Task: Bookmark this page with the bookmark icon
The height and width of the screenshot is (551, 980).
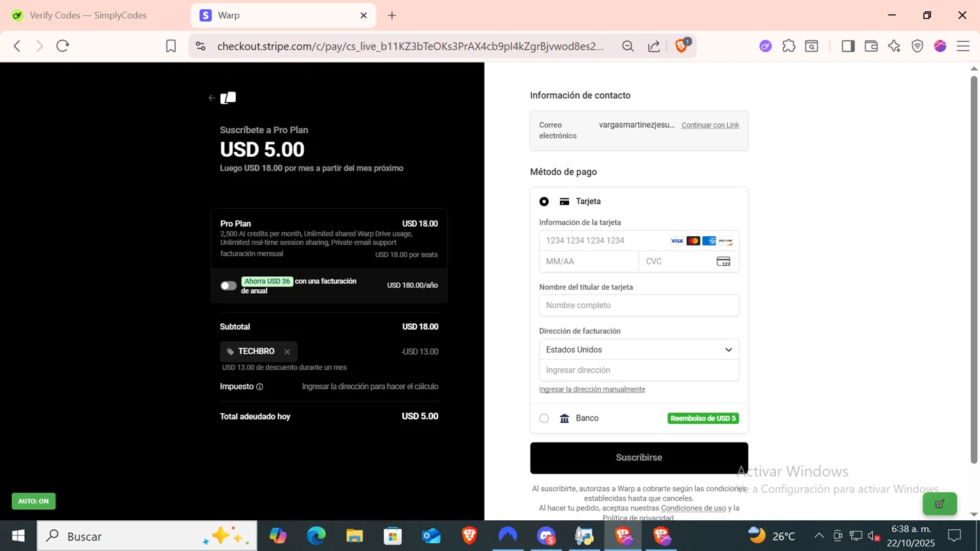Action: [171, 46]
